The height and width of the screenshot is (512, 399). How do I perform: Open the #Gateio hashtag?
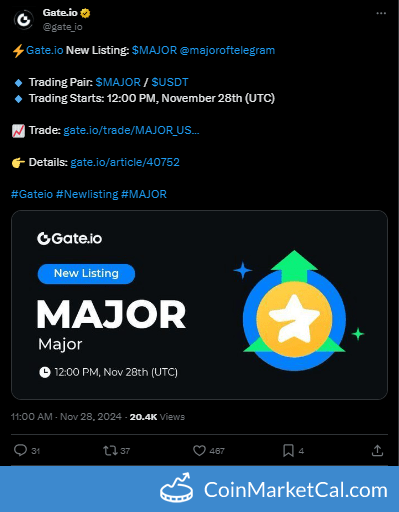pyautogui.click(x=32, y=194)
